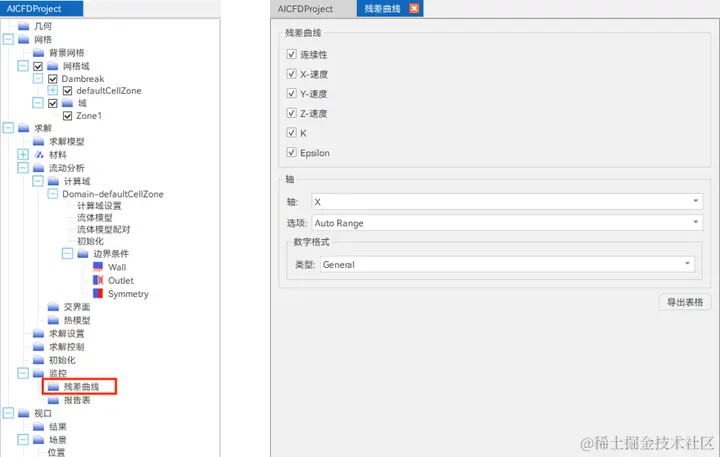The width and height of the screenshot is (720, 457).
Task: Toggle the Zone1 checkbox
Action: tap(68, 116)
